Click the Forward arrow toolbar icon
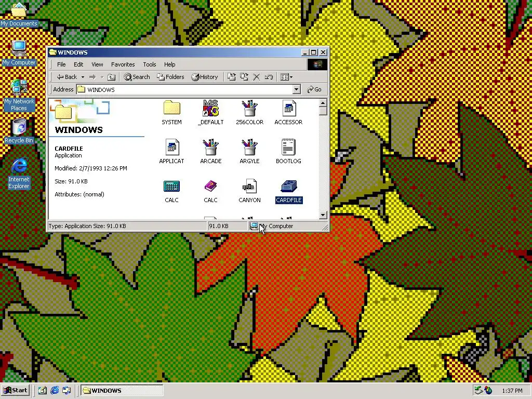Screen dimensions: 532x399 pyautogui.click(x=92, y=77)
